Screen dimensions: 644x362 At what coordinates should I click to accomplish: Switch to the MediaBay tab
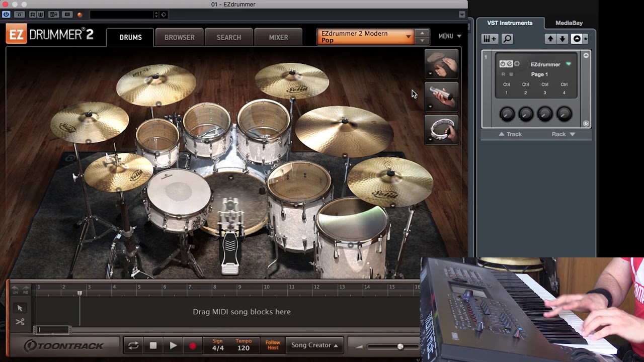click(x=569, y=23)
